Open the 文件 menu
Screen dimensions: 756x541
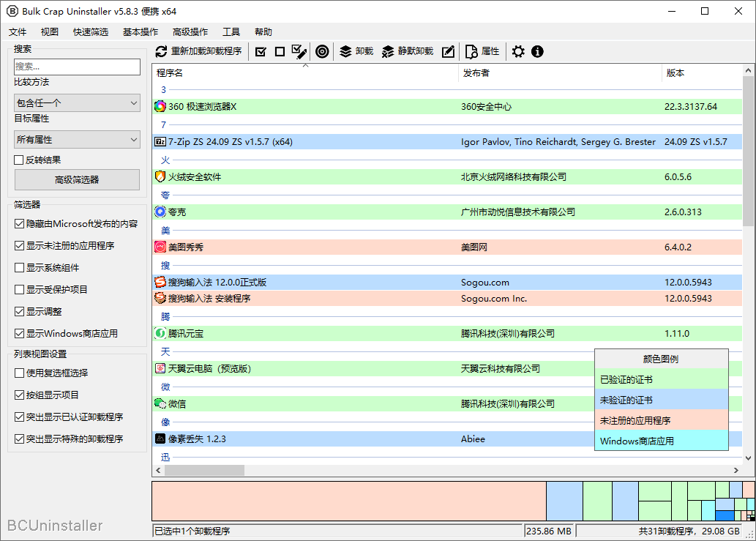tap(18, 31)
